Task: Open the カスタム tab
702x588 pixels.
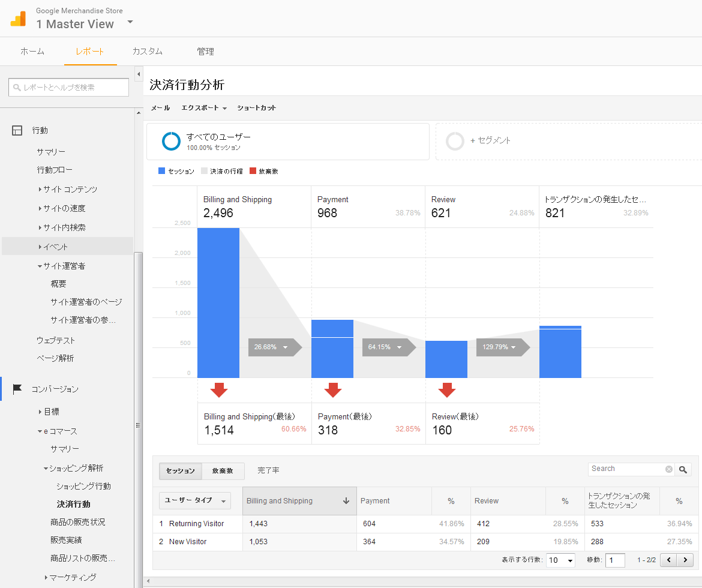Action: coord(147,52)
